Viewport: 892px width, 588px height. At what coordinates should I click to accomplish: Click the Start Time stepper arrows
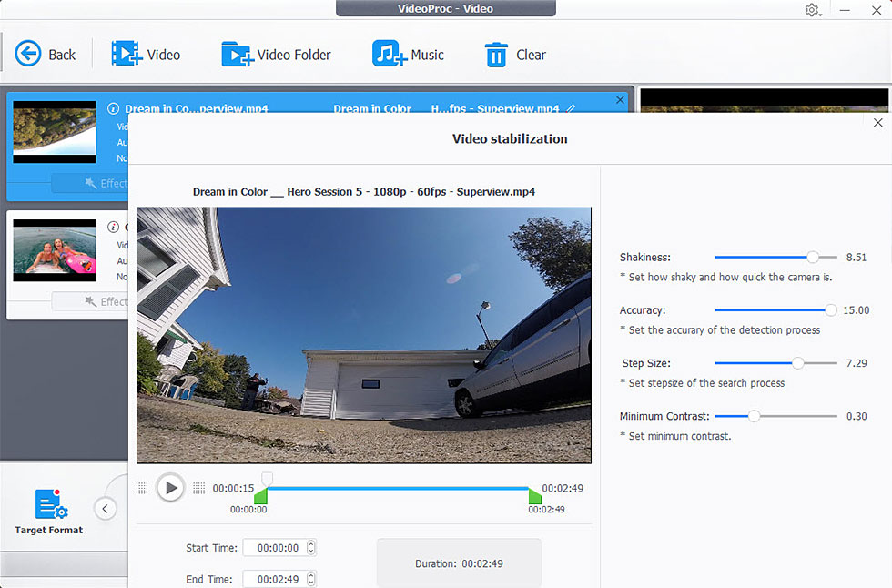pyautogui.click(x=311, y=548)
